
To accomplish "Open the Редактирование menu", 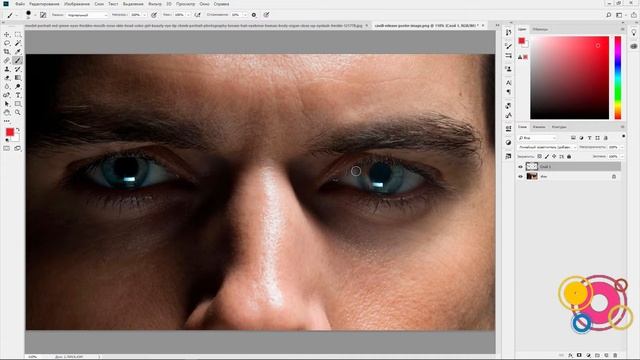I will click(x=44, y=4).
